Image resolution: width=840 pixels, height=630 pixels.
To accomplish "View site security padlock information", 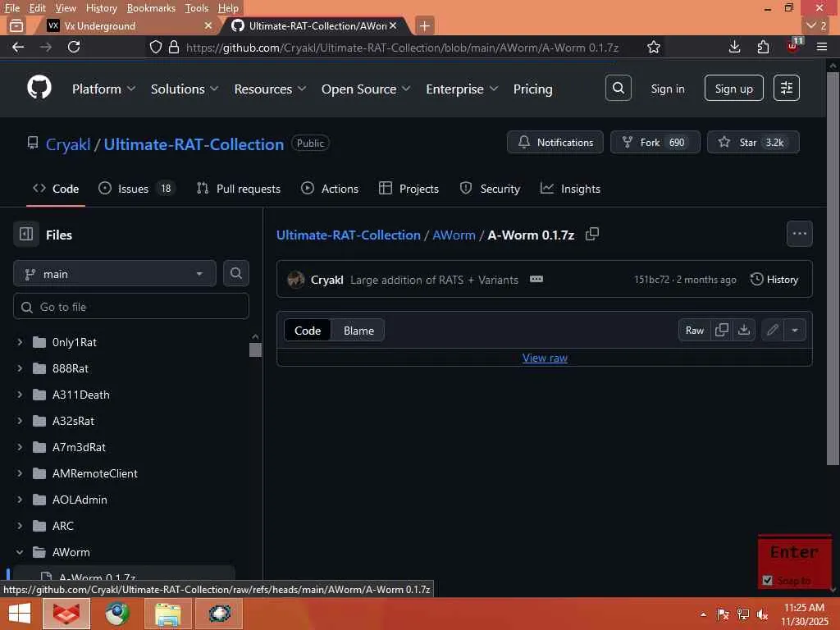I will (174, 47).
